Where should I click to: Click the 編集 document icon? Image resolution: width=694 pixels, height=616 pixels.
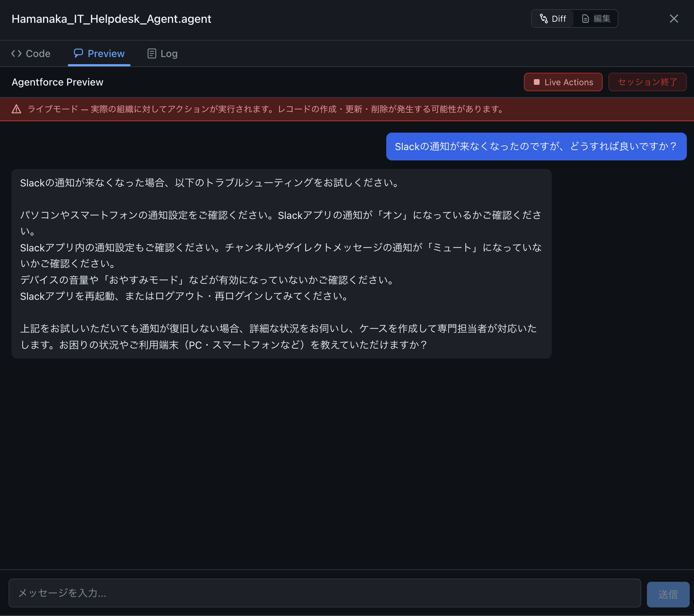585,19
